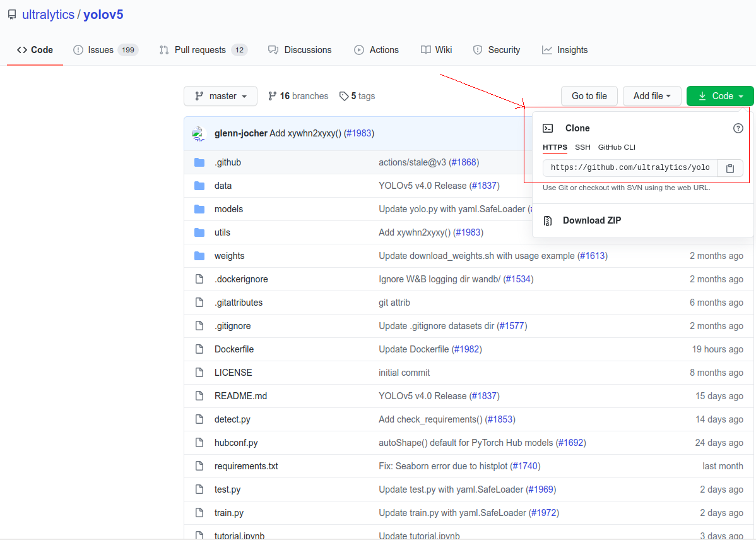Select the HTTPS clone tab

pos(555,147)
